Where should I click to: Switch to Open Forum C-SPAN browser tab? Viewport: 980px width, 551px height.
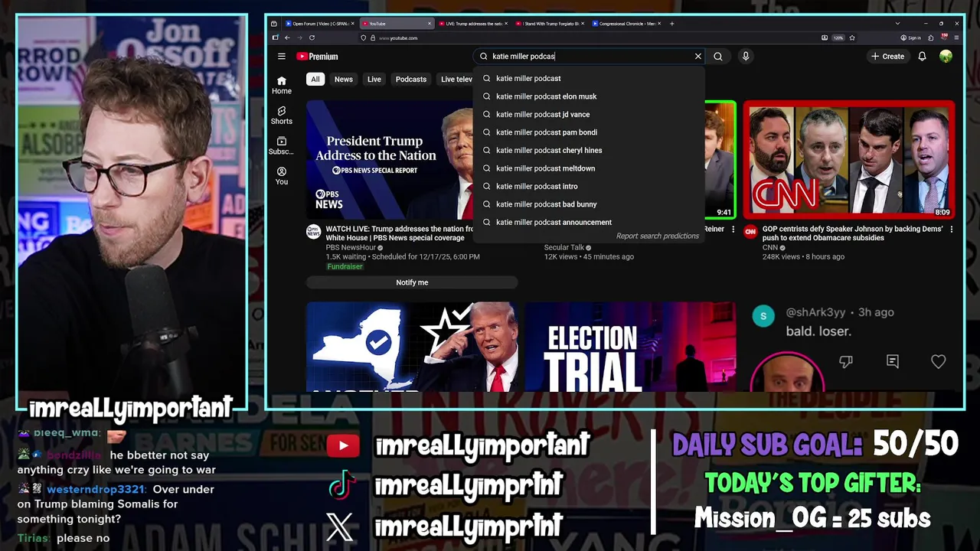(x=320, y=24)
